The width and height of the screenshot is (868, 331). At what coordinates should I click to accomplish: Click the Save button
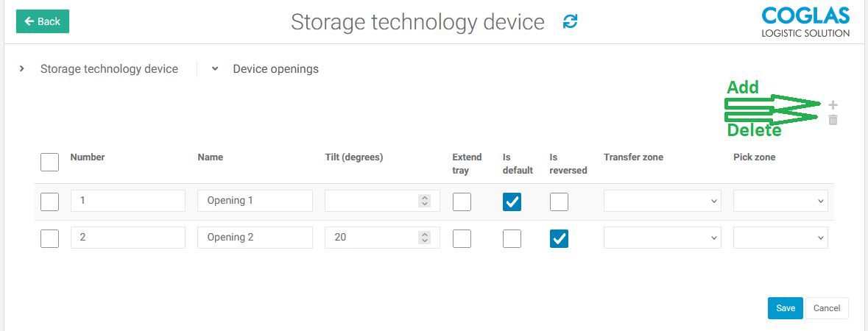click(785, 308)
